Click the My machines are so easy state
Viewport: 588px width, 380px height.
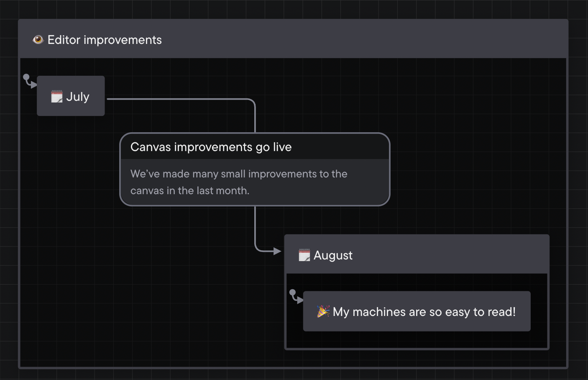pyautogui.click(x=417, y=311)
